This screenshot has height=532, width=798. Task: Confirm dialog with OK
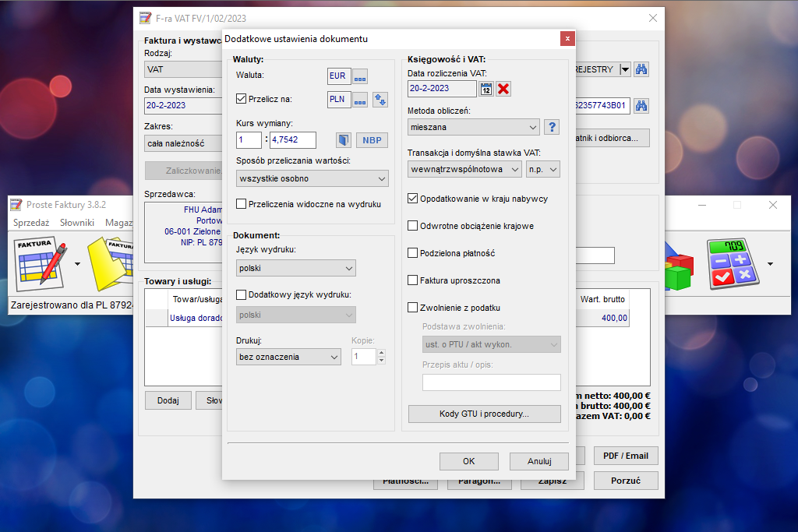[x=468, y=461]
